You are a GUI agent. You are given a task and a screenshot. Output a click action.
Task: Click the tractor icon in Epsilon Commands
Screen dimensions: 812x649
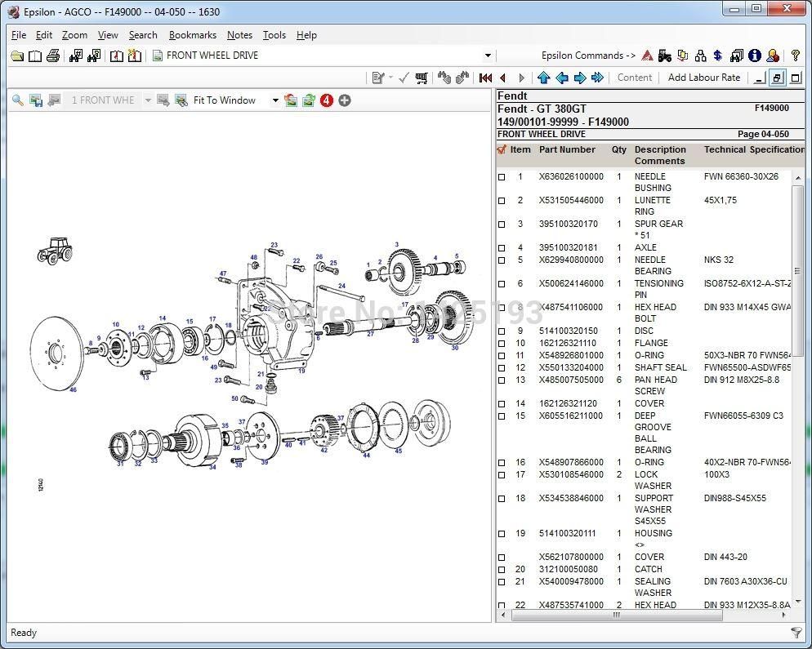[x=665, y=56]
